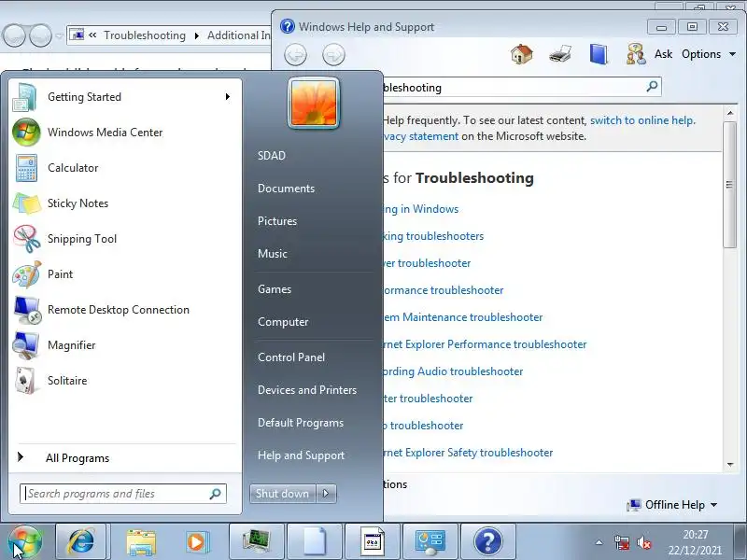Image resolution: width=747 pixels, height=560 pixels.
Task: Show hidden tray icons arrow
Action: point(599,542)
